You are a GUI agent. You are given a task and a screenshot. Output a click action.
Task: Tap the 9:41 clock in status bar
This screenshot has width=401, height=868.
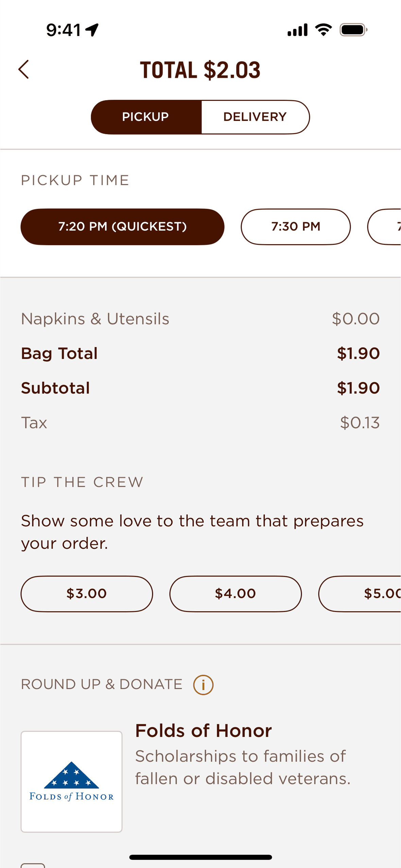coord(63,30)
